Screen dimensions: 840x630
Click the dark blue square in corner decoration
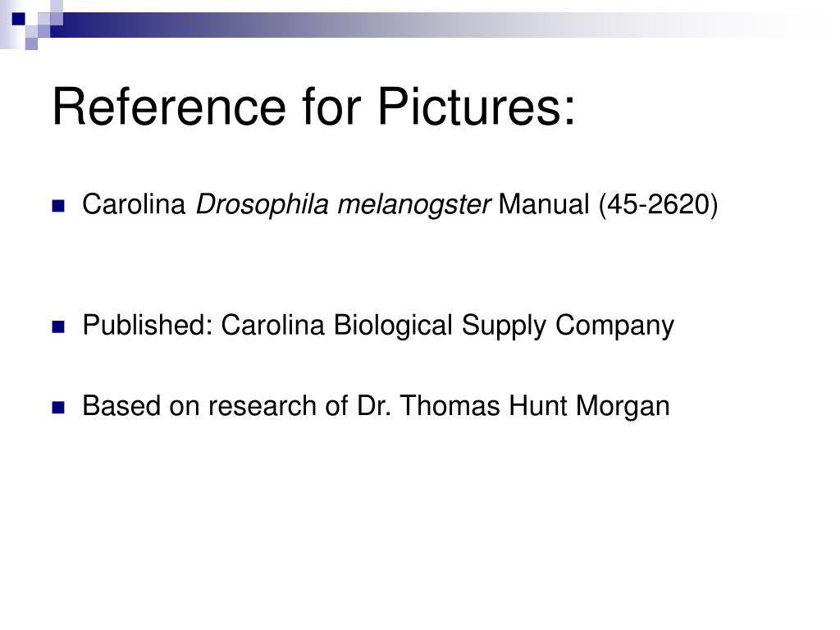coord(19,20)
